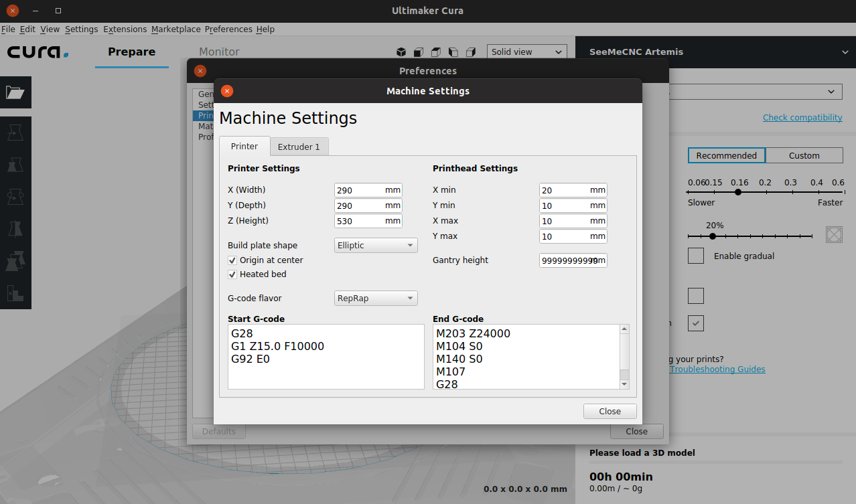This screenshot has height=504, width=856.
Task: Close the Preferences dialog with its orange X
Action: click(200, 71)
